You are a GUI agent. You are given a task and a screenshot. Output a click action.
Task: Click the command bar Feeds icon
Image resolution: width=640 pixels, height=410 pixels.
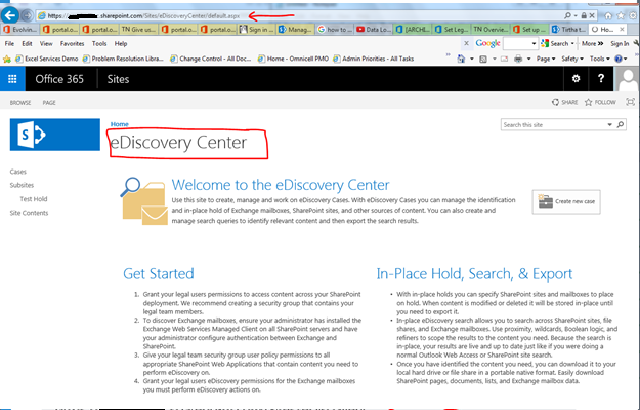pyautogui.click(x=483, y=59)
